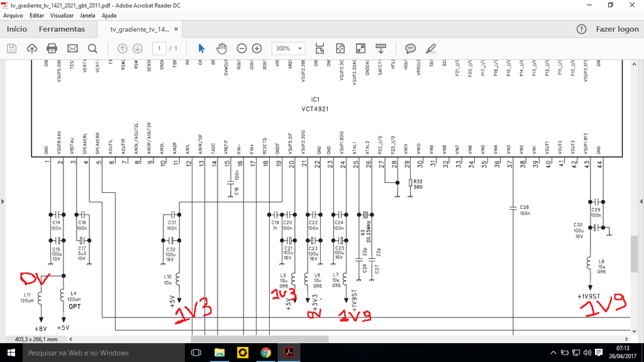Click the horizontal scrollbar thumb
The width and height of the screenshot is (644, 362).
click(x=260, y=339)
